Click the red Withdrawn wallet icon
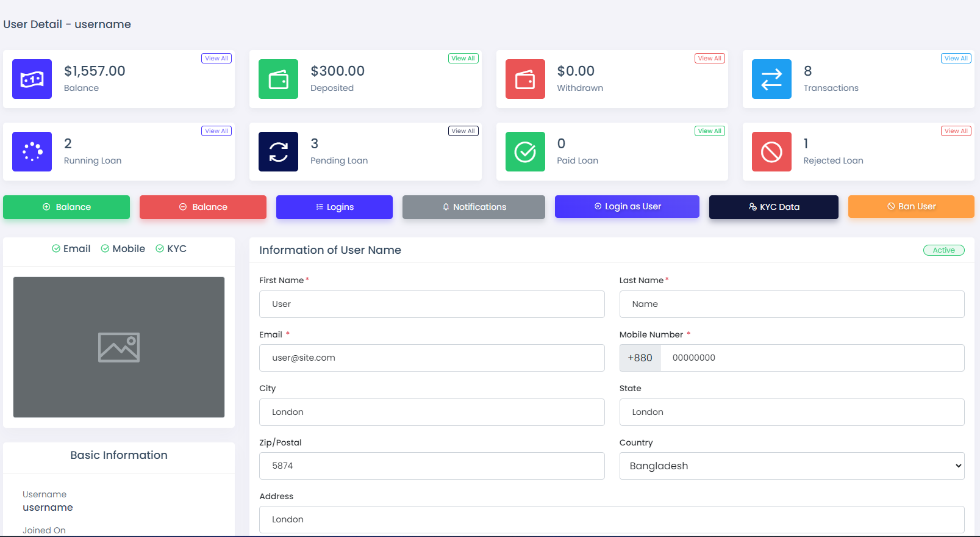 525,79
